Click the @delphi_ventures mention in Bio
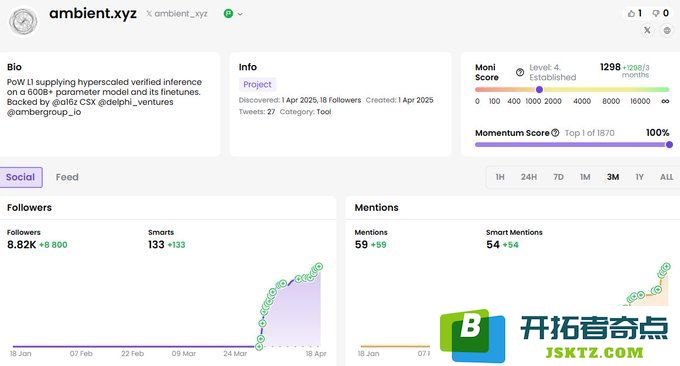 coord(136,102)
